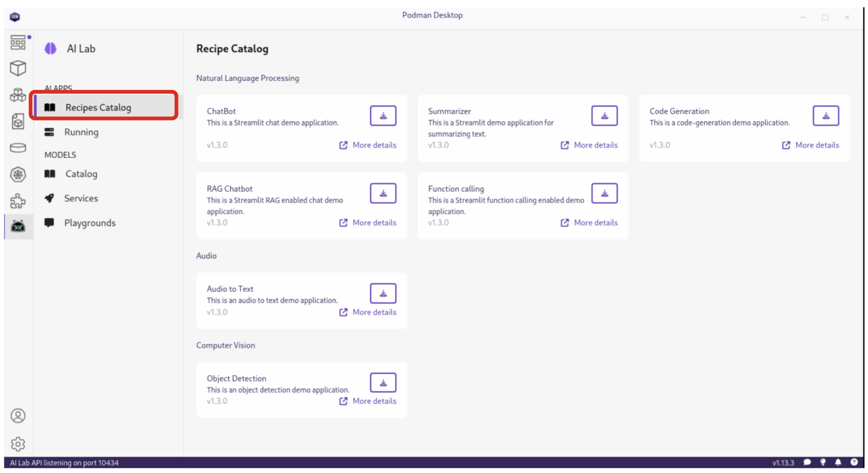Download the Code Generation recipe
The image size is (868, 473).
(826, 116)
